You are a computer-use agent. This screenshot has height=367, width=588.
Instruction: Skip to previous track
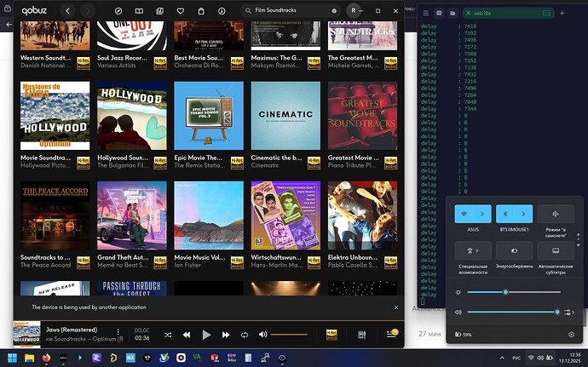187,335
